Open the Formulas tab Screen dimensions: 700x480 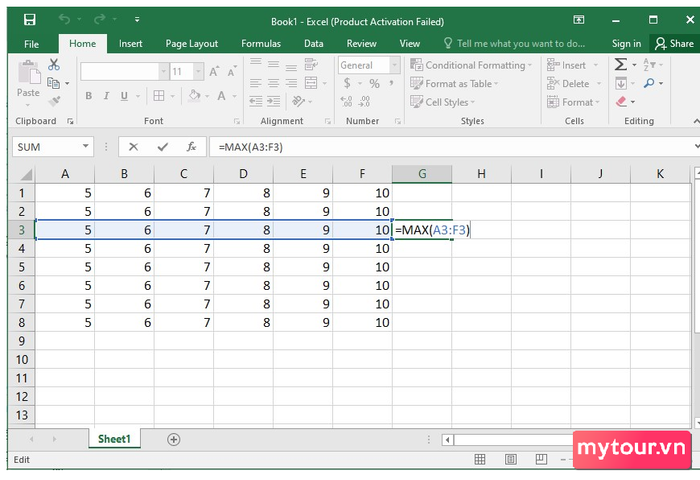click(261, 44)
